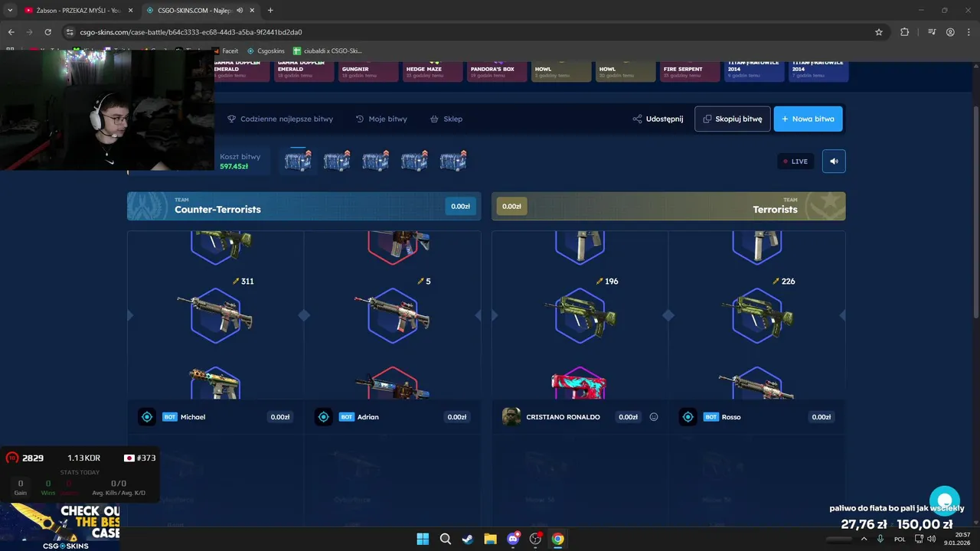
Task: Open the ciubaldi x CSGO-Ski bookmark
Action: (x=328, y=51)
